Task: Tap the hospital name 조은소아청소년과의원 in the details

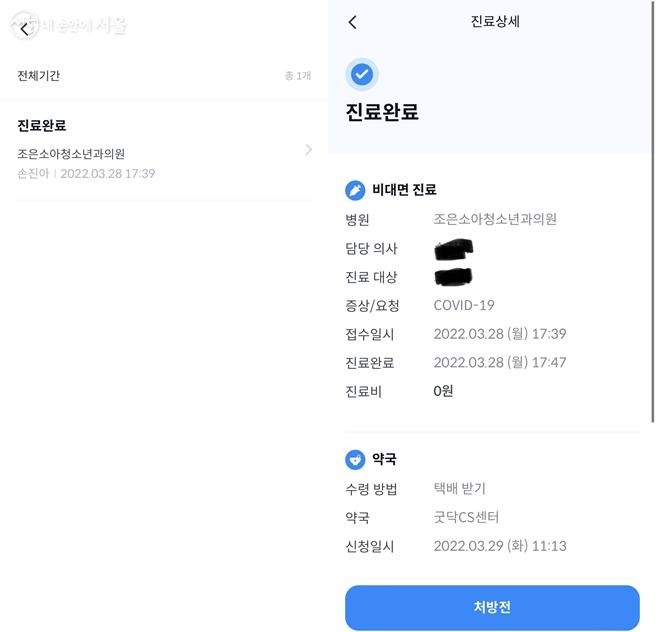Action: (x=495, y=219)
